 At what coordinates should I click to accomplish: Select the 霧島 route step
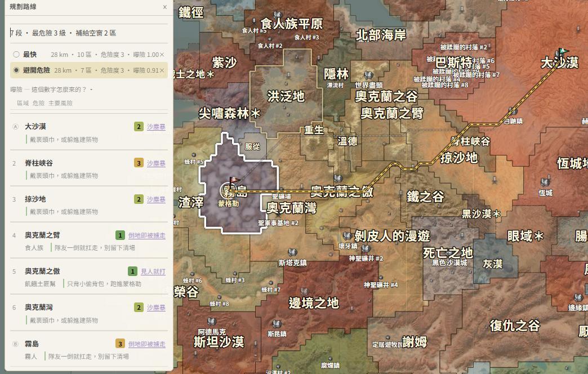[x=89, y=350]
